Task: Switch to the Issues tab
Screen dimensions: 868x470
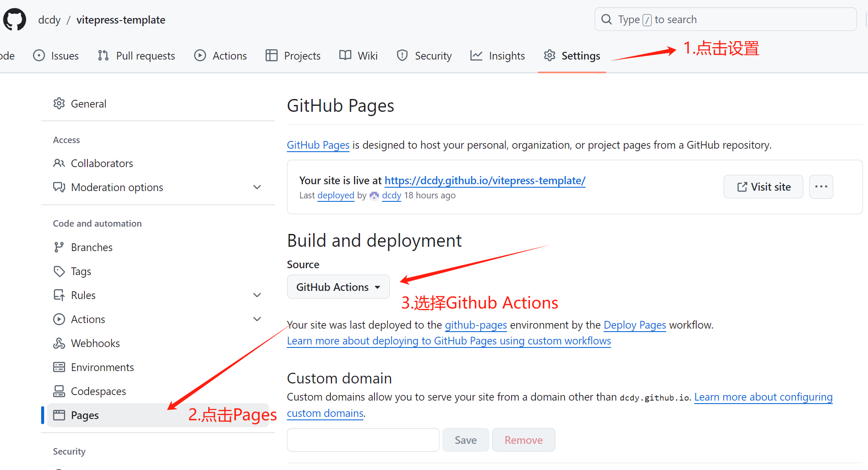Action: [x=56, y=56]
